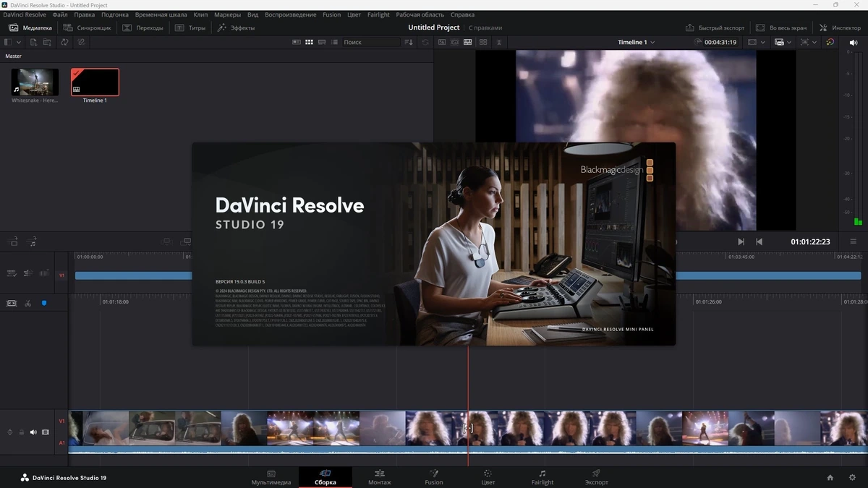The image size is (868, 488).
Task: Switch viewer to timeline mode
Action: tap(468, 42)
